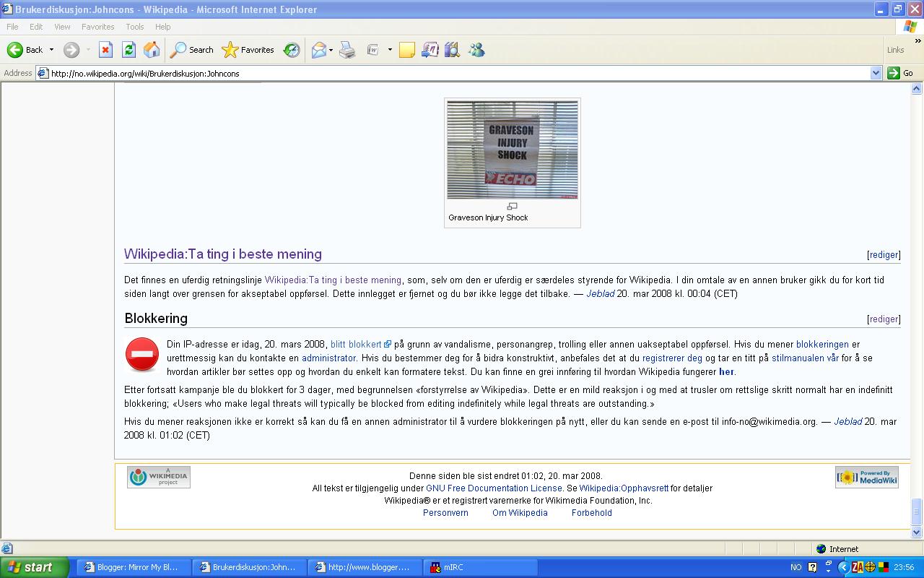Image resolution: width=924 pixels, height=578 pixels.
Task: Follow the 'blitt blokkert' external link
Action: click(x=360, y=345)
